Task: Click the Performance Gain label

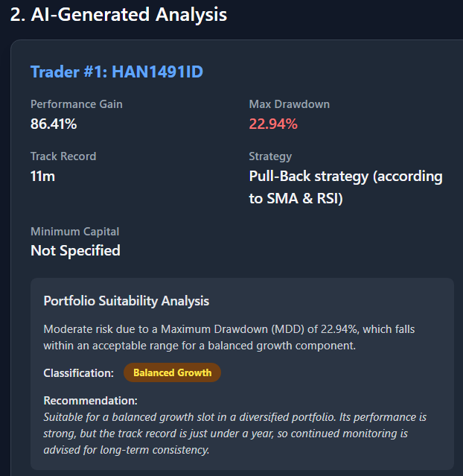Action: click(77, 104)
